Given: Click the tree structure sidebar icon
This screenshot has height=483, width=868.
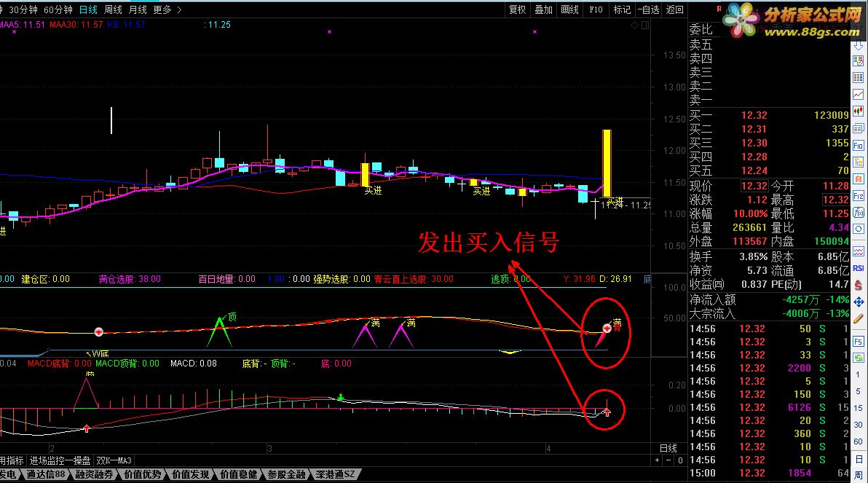Looking at the screenshot, I should (858, 162).
